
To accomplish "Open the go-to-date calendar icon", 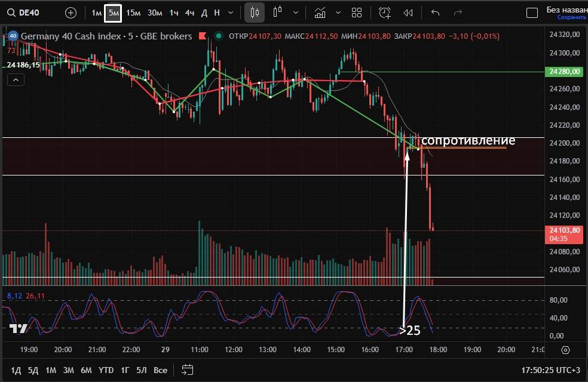I will (x=187, y=370).
